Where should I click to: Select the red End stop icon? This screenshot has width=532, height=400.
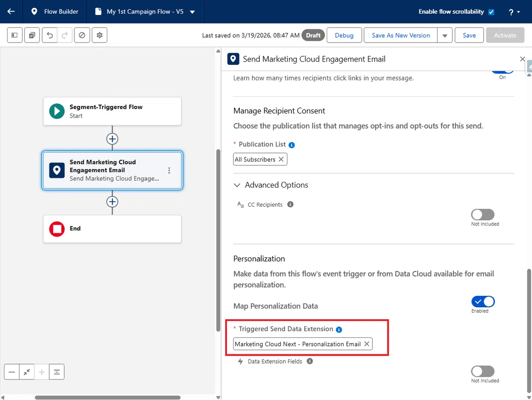(x=57, y=229)
